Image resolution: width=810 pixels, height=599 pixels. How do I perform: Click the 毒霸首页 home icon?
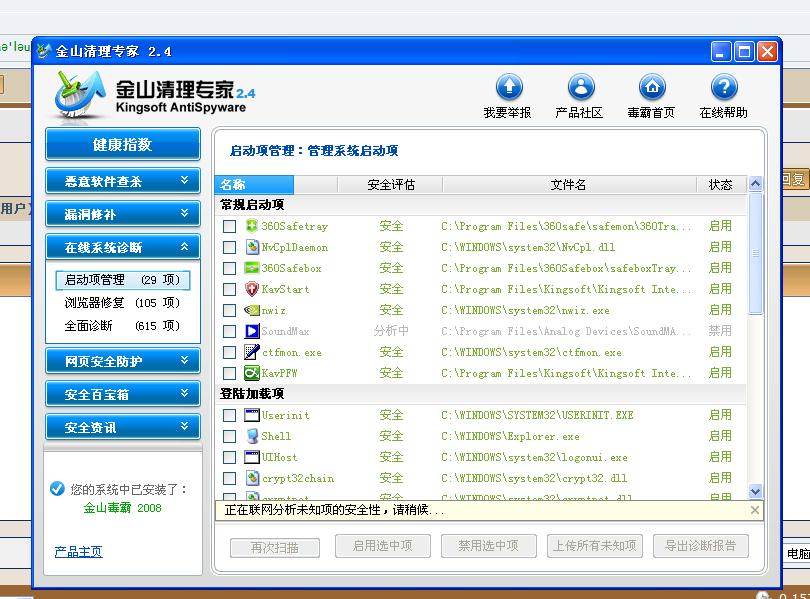tap(652, 87)
